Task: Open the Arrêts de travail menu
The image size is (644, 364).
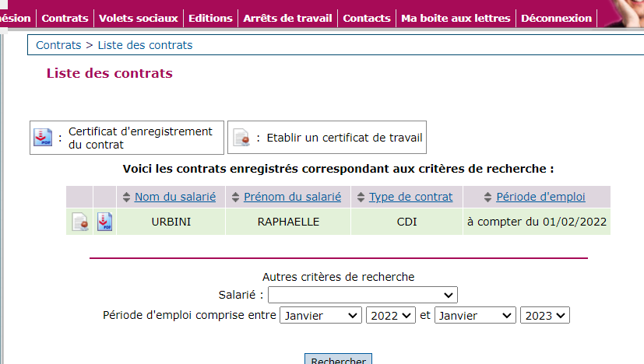Action: 287,18
